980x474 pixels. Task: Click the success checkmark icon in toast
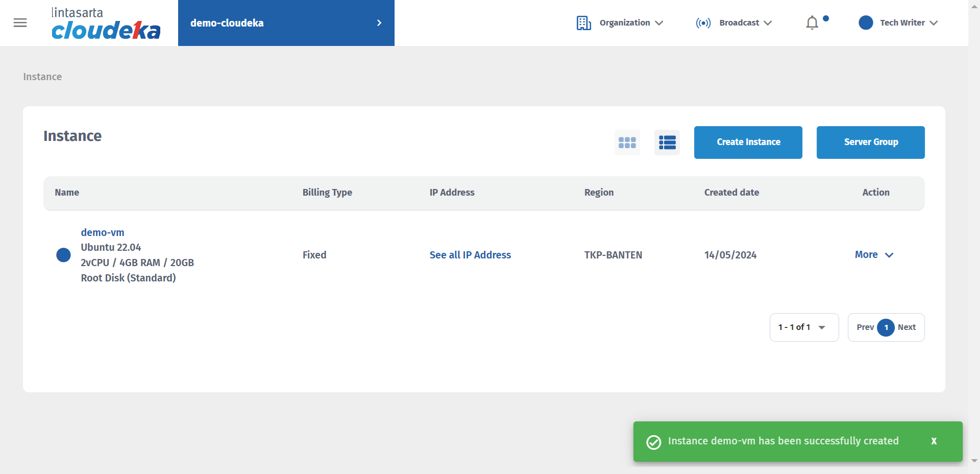tap(653, 442)
